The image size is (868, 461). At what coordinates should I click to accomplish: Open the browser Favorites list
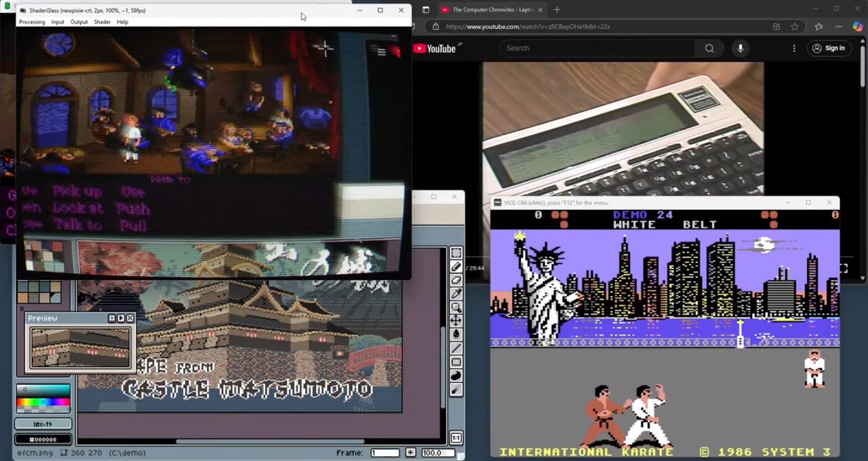tap(818, 26)
